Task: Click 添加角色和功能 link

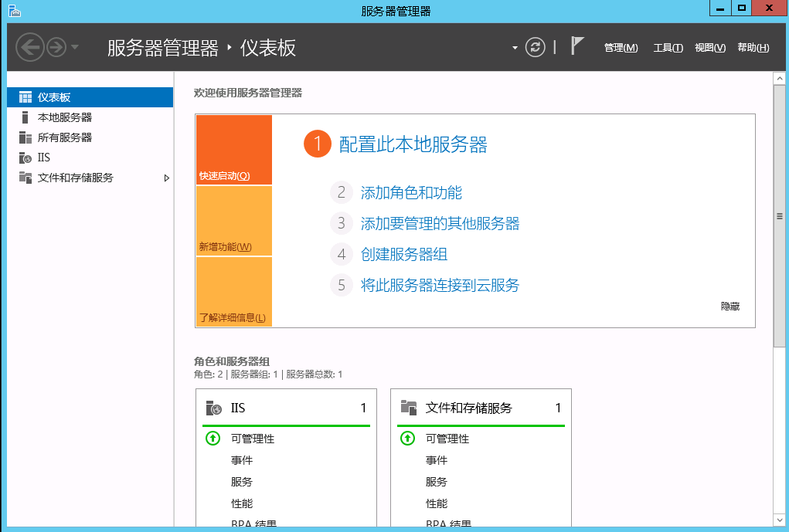Action: click(x=411, y=192)
